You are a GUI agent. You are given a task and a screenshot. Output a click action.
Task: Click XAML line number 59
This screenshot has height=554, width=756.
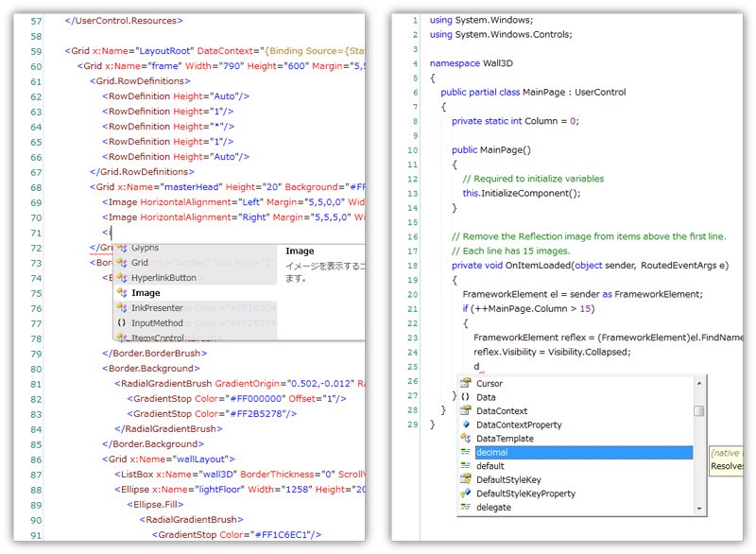[36, 52]
